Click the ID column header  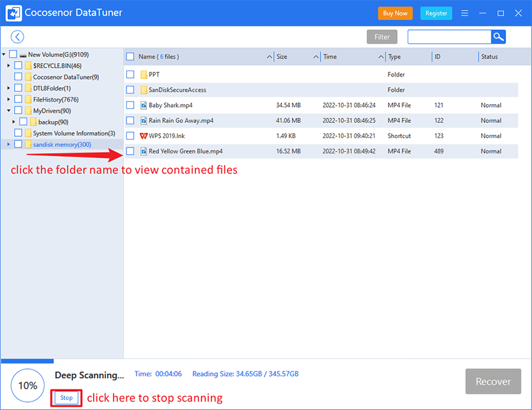pyautogui.click(x=438, y=56)
